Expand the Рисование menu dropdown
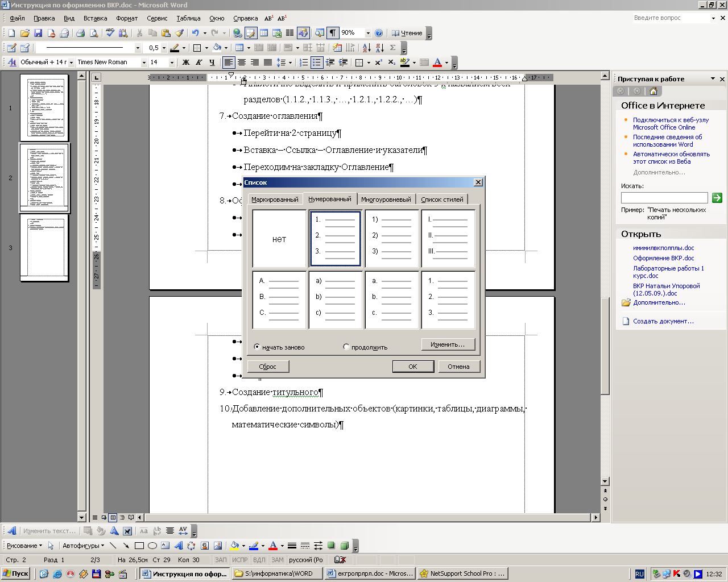 (x=24, y=546)
